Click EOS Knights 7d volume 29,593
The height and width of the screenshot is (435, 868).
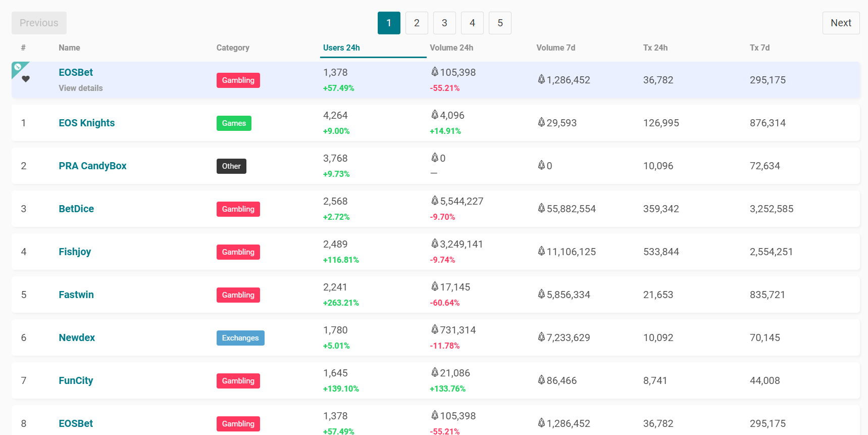[557, 123]
